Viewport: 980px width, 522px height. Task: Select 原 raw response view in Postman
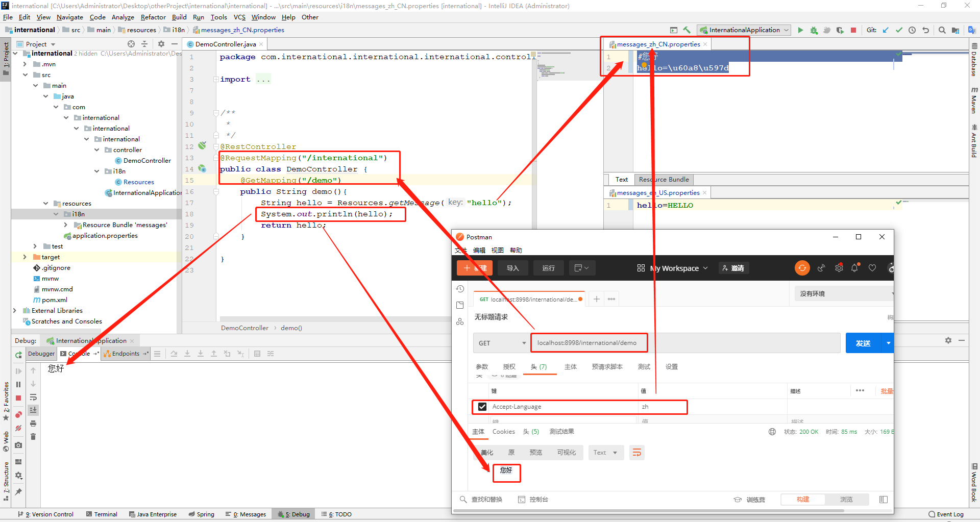pos(511,453)
